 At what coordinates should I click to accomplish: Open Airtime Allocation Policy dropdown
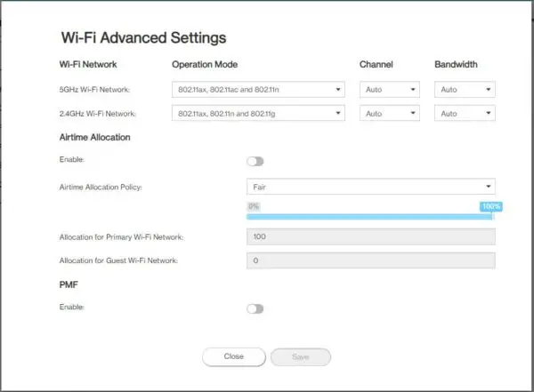click(371, 187)
